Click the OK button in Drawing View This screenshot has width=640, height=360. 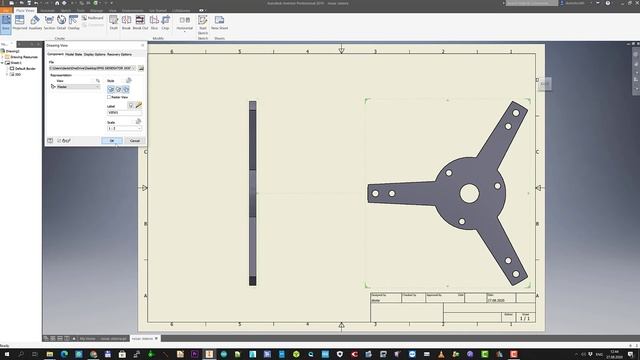tap(112, 141)
